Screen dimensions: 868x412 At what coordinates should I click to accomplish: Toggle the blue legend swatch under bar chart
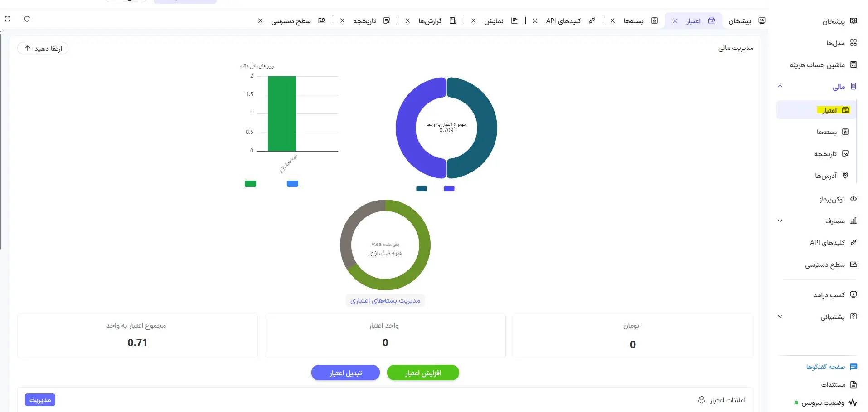pyautogui.click(x=292, y=184)
